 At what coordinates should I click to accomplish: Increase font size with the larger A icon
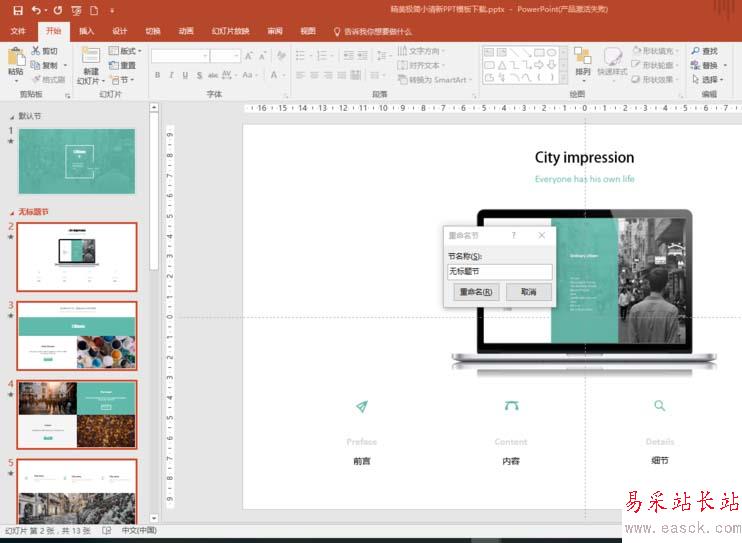pyautogui.click(x=249, y=56)
